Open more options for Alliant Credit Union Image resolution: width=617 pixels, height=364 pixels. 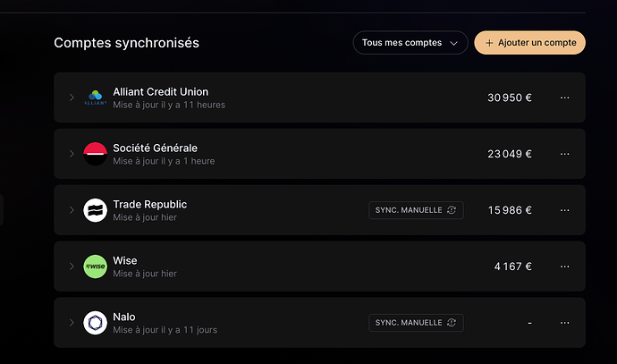564,97
